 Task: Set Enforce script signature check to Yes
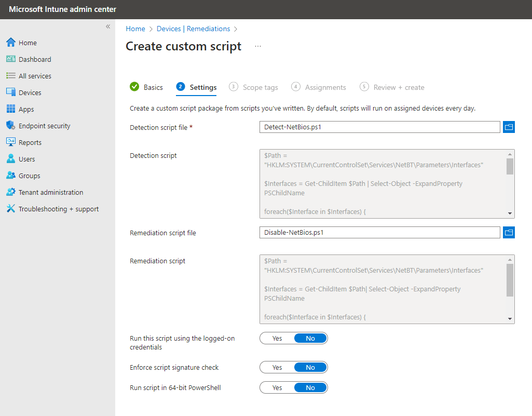[x=277, y=367]
